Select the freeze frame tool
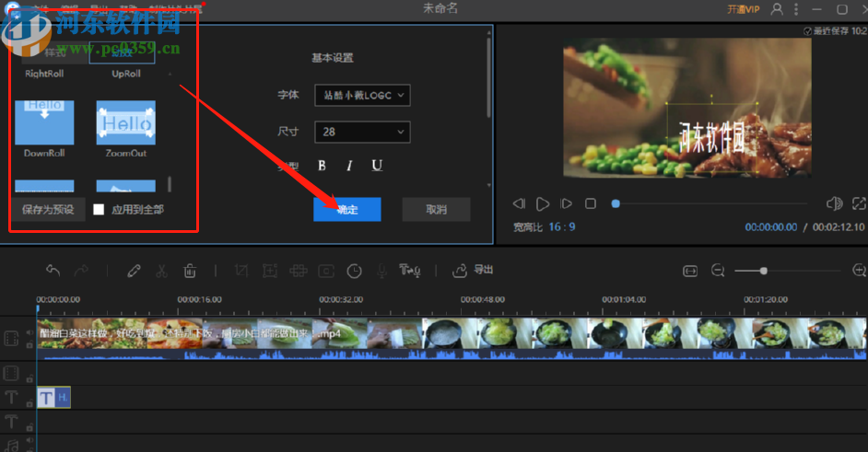 (x=326, y=271)
